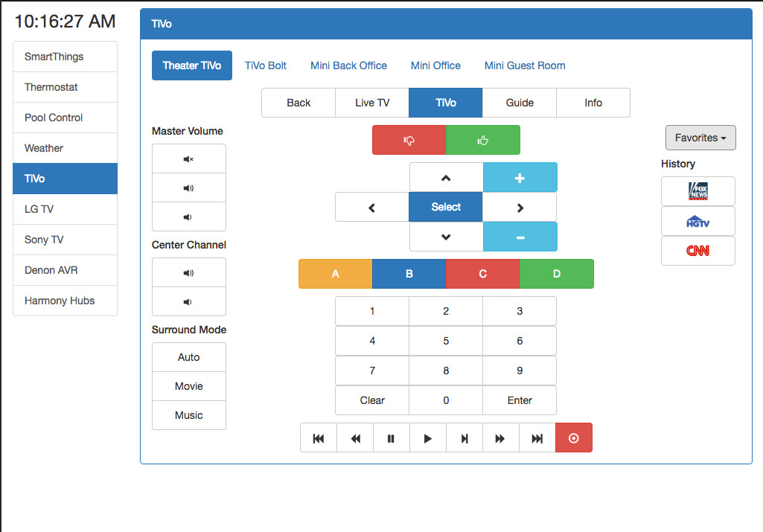Viewport: 763px width, 532px height.
Task: Click number 0 on the keypad
Action: point(446,400)
